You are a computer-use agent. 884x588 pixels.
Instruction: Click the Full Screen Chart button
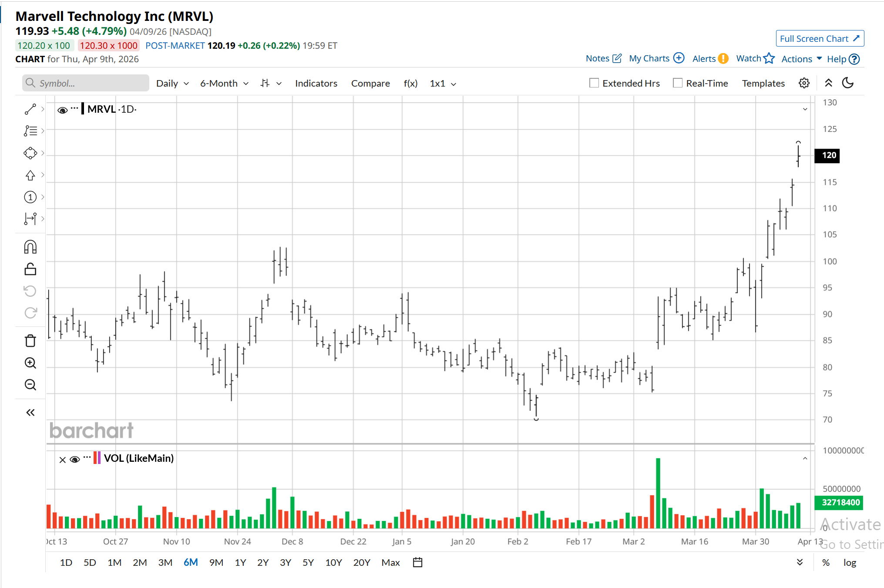point(820,39)
